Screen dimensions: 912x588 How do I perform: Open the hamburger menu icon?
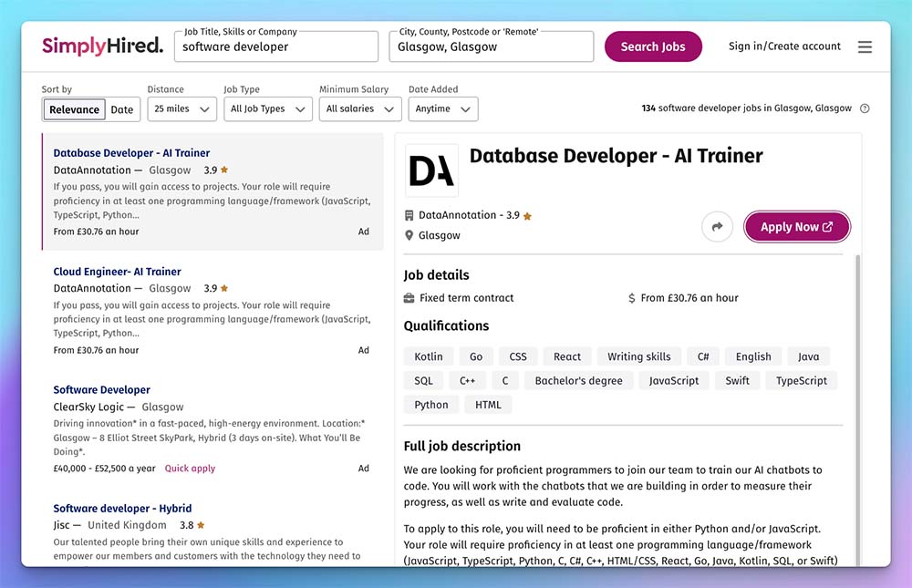(x=865, y=46)
